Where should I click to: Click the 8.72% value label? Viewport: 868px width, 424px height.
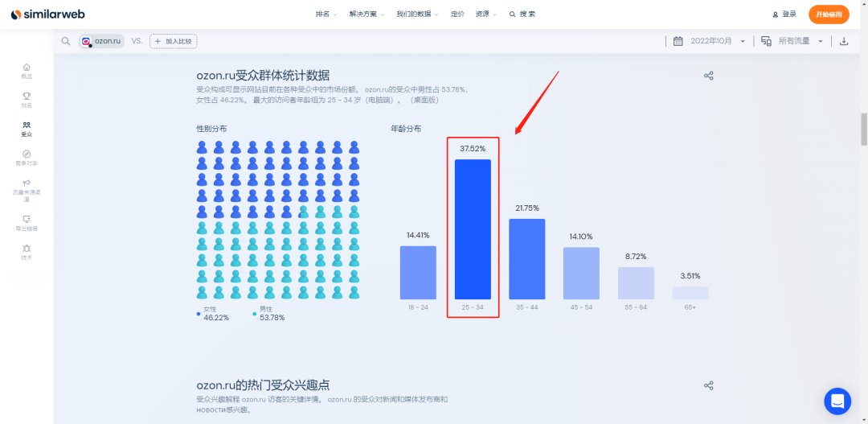[636, 257]
